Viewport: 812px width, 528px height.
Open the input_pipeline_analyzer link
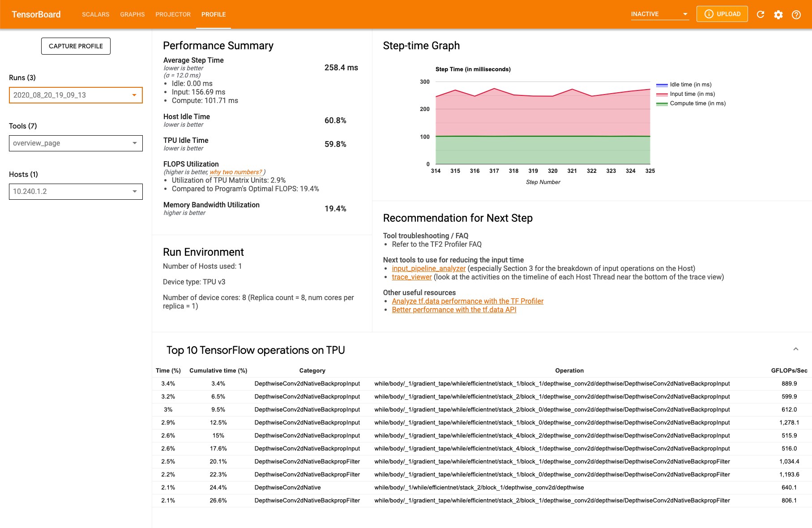point(429,268)
